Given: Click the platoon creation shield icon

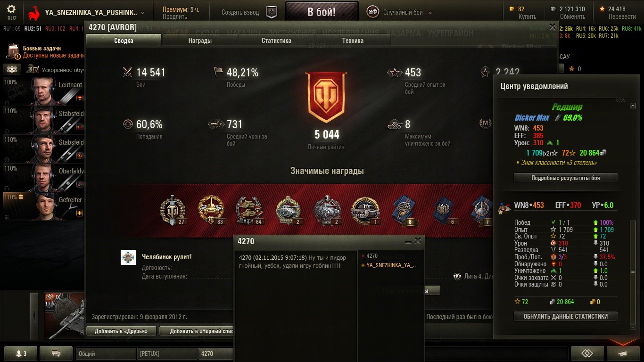Looking at the screenshot, I should click(x=272, y=12).
